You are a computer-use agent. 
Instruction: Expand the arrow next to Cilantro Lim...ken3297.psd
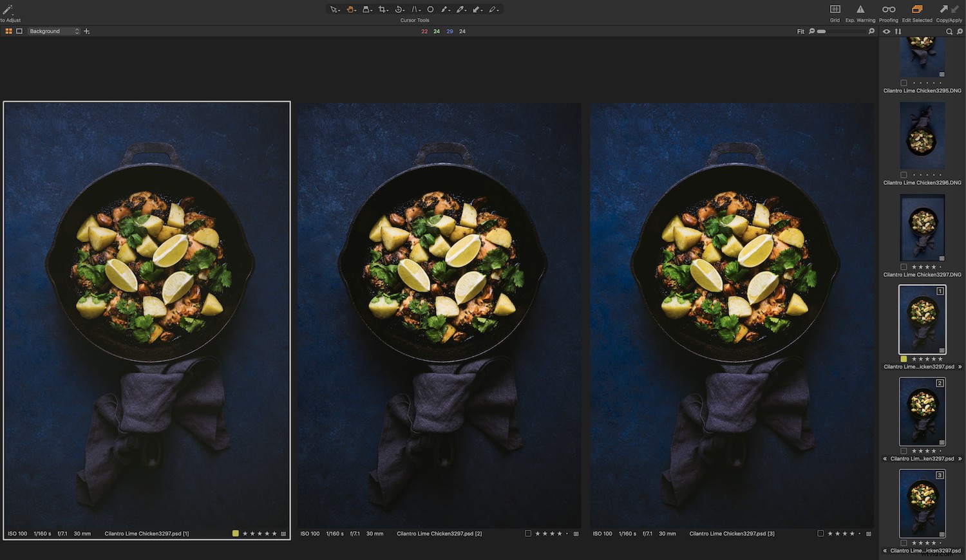[960, 458]
